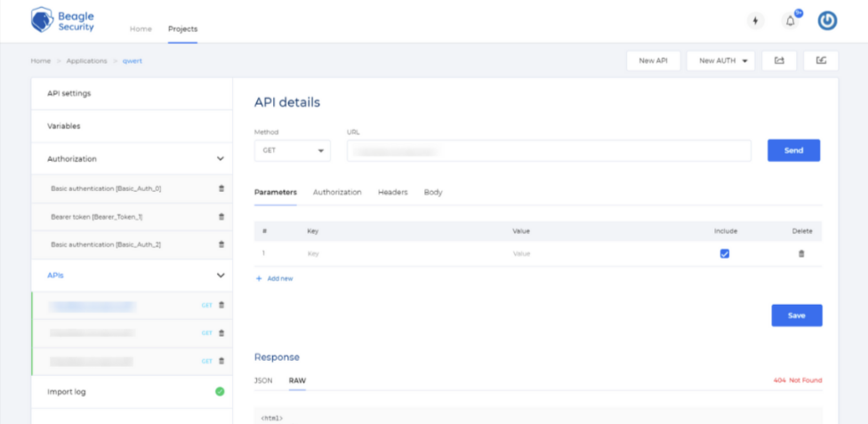Screen dimensions: 868x424
Task: Click trash icon in parameter row 1
Action: (x=801, y=253)
